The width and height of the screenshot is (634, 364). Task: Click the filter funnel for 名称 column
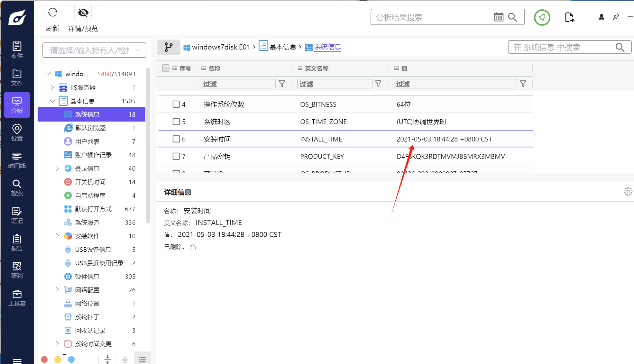pyautogui.click(x=282, y=84)
